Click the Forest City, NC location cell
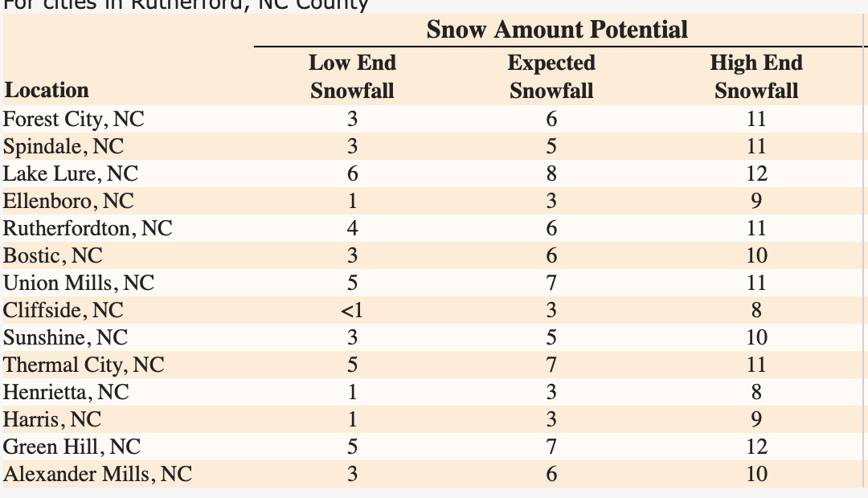 [x=74, y=120]
